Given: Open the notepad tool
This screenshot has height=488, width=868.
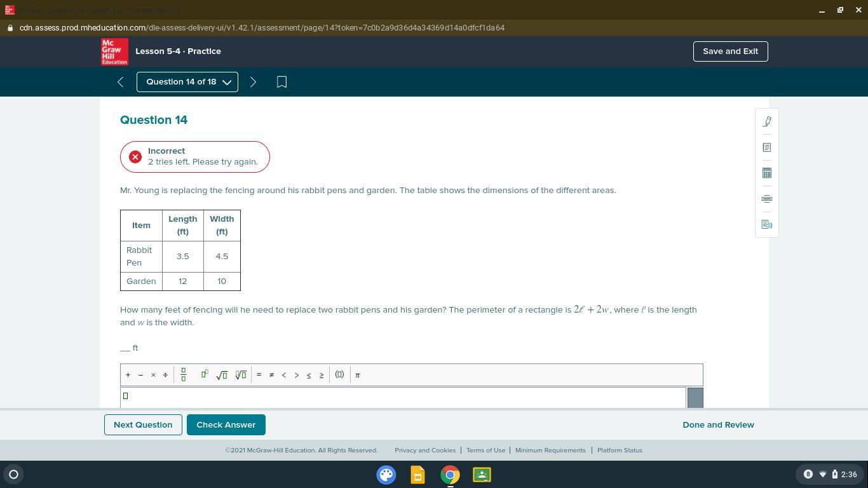Looking at the screenshot, I should 767,147.
